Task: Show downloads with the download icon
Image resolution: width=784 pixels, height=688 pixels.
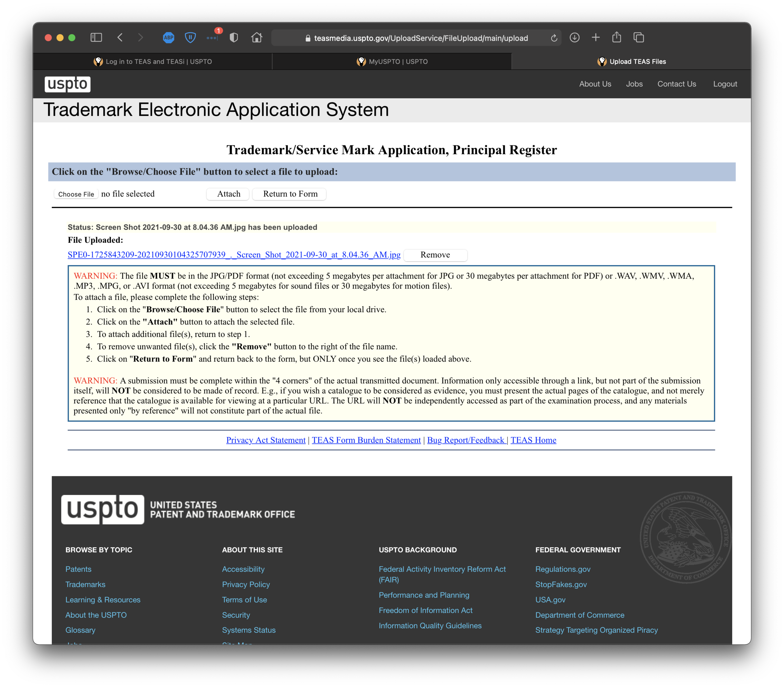Action: coord(574,37)
